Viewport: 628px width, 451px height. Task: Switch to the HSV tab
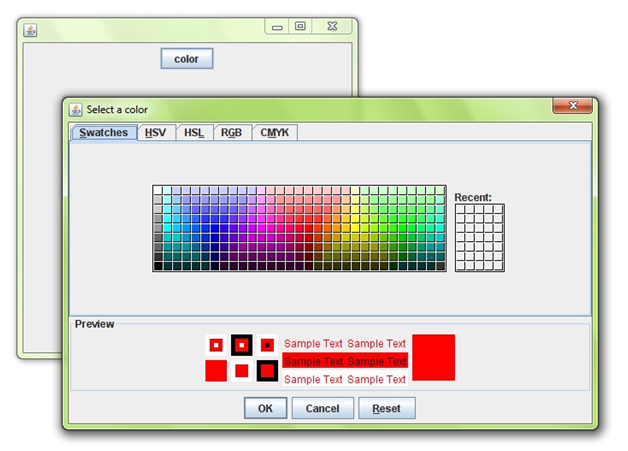[x=156, y=133]
